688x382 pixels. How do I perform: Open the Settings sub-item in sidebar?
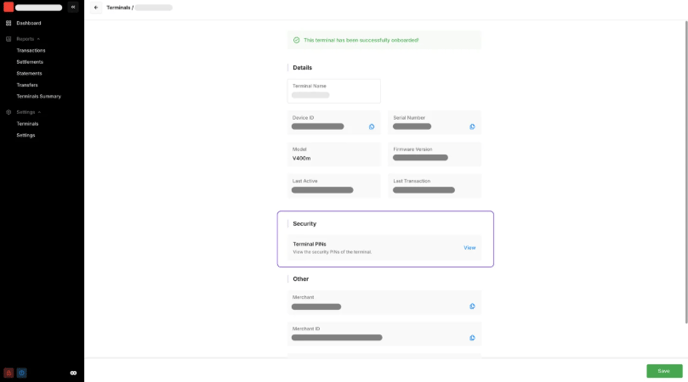pos(26,135)
